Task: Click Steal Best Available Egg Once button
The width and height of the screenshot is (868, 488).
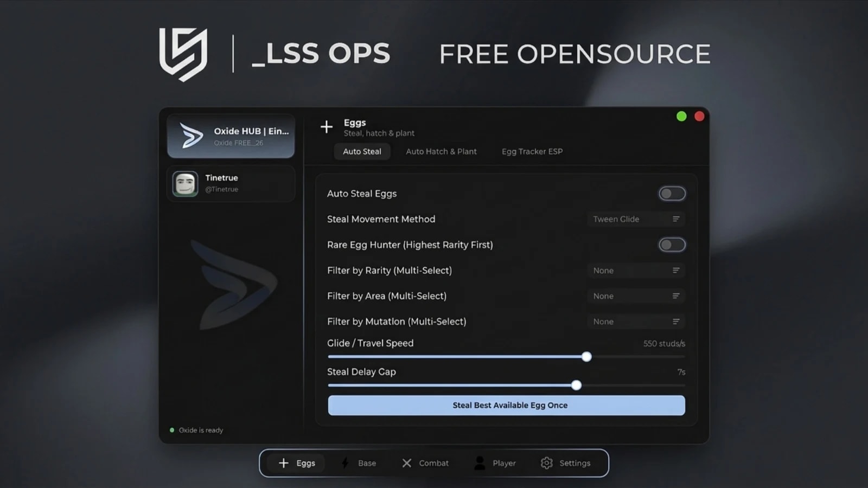Action: [x=506, y=405]
